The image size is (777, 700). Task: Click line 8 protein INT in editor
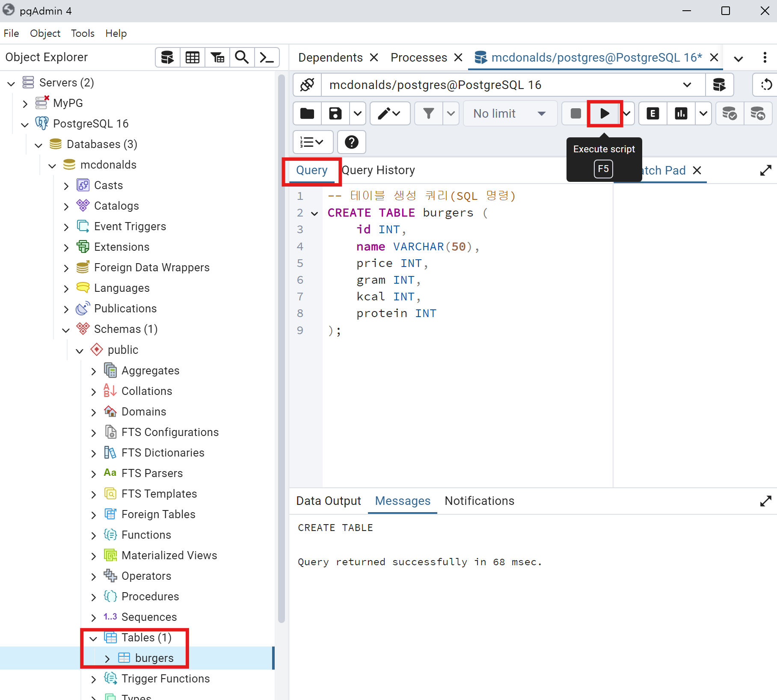(x=396, y=314)
